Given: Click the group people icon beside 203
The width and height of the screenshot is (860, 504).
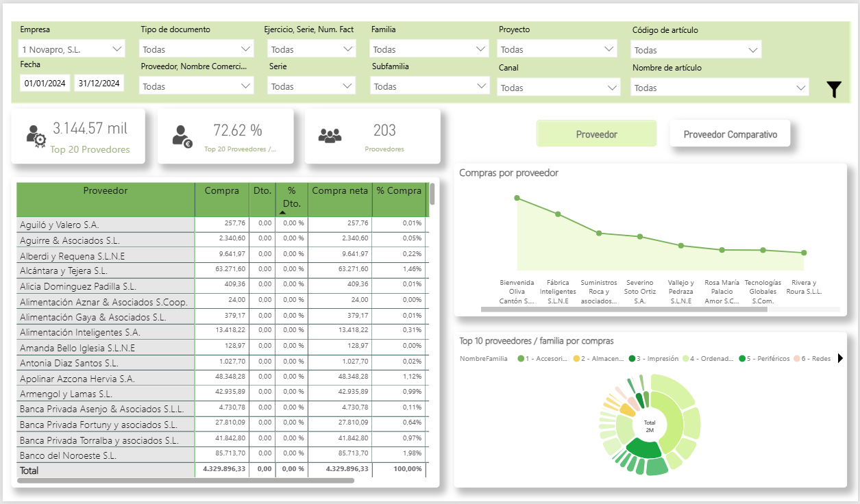Looking at the screenshot, I should (x=330, y=136).
